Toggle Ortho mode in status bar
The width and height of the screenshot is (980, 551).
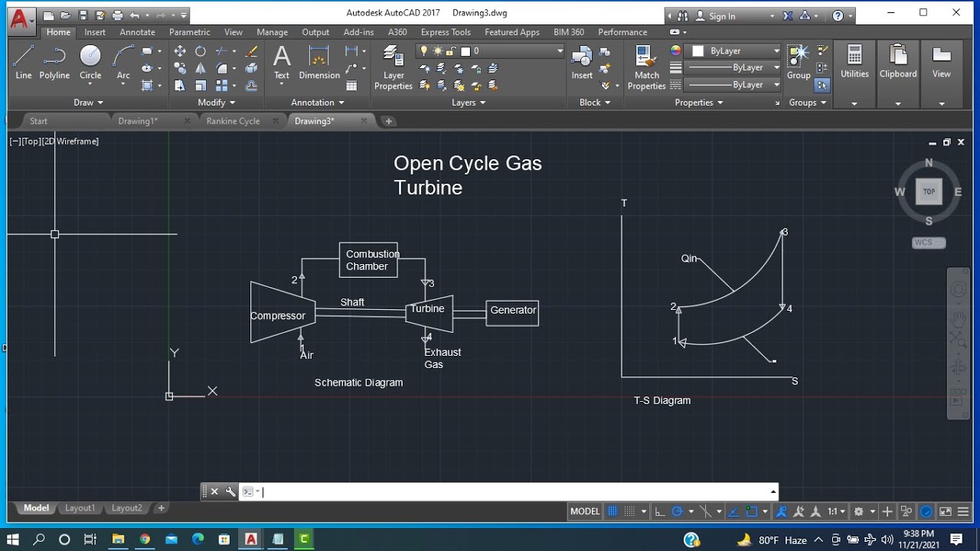click(x=658, y=511)
